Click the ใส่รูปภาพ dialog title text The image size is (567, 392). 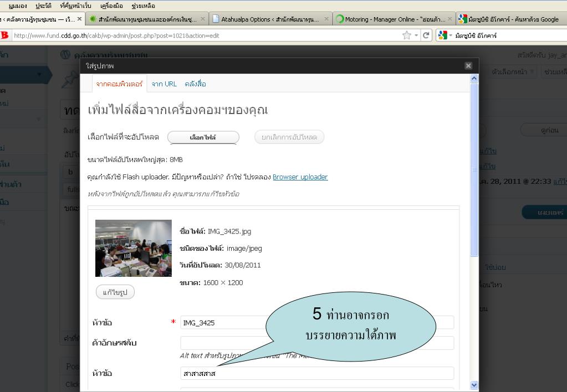[x=100, y=66]
